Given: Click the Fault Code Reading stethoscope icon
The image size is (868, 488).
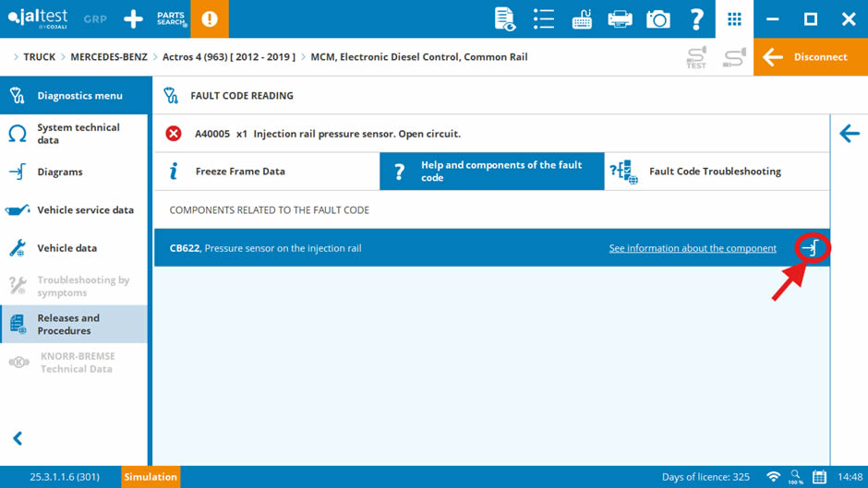Looking at the screenshot, I should [x=171, y=95].
